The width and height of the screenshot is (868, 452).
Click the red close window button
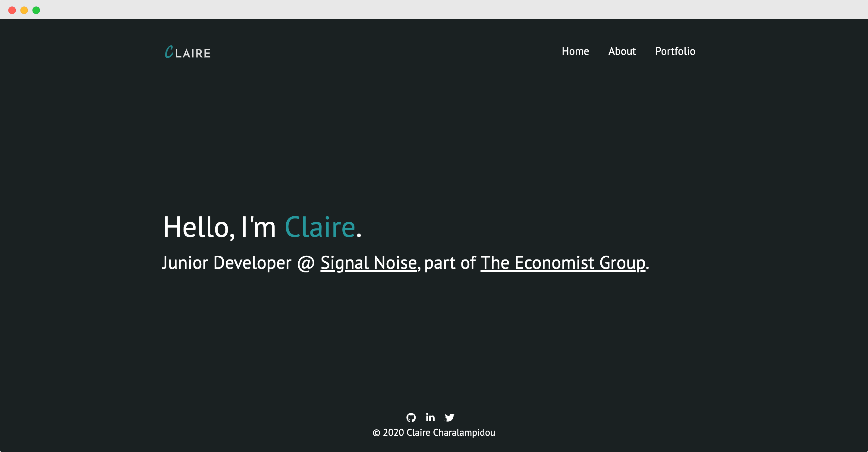click(12, 10)
